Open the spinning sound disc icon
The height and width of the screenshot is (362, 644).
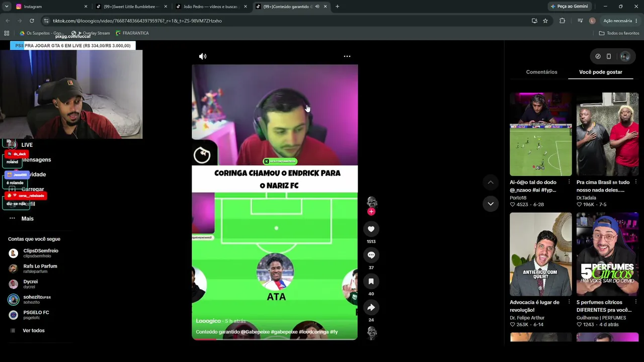[x=372, y=333]
